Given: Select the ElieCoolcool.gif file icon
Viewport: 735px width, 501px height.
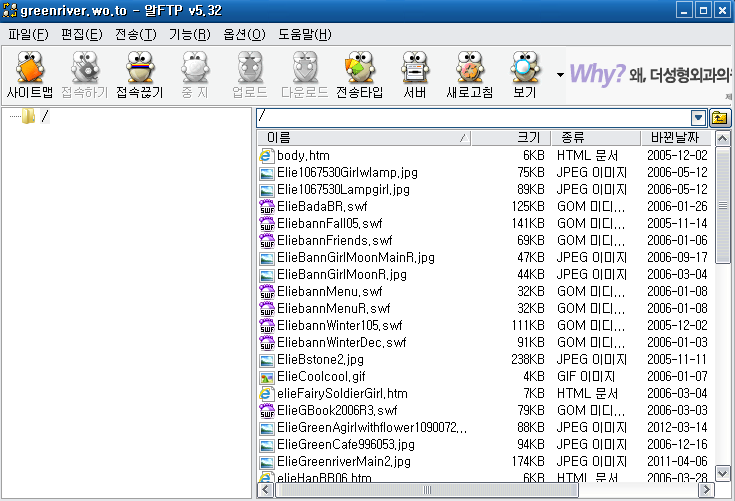Looking at the screenshot, I should (266, 377).
